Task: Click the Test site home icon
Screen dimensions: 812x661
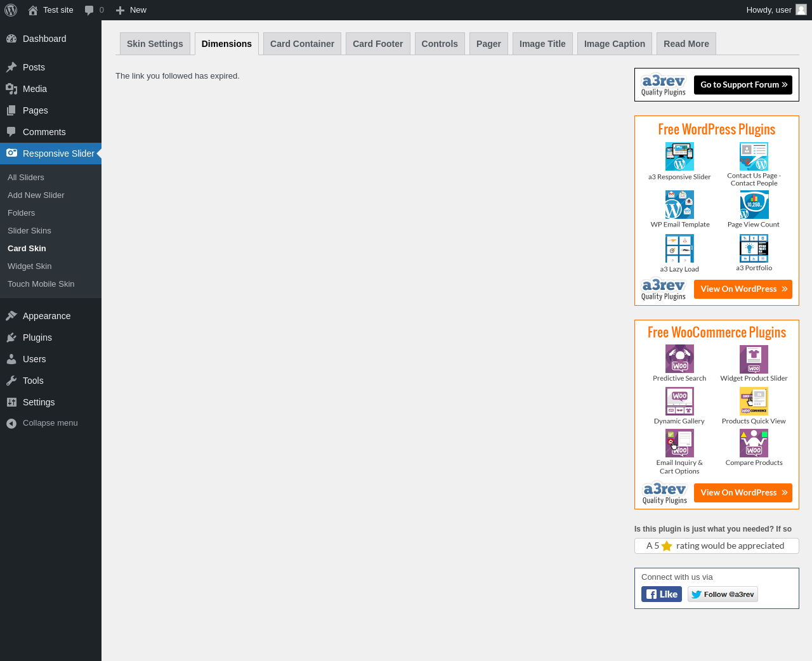Action: [33, 10]
